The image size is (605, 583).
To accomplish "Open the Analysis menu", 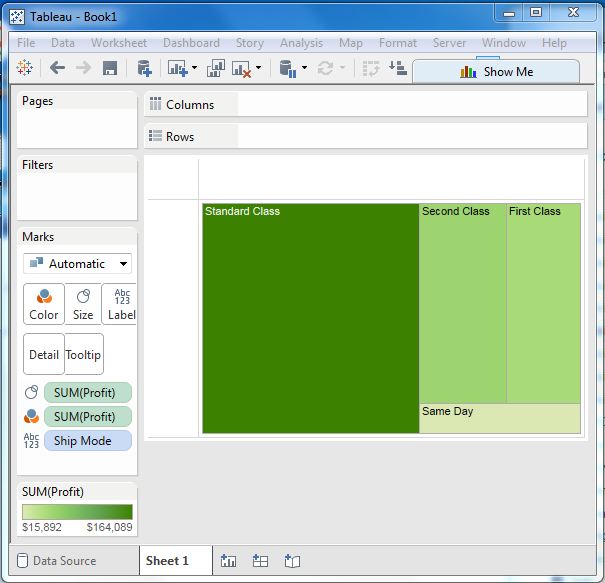I will pos(301,43).
